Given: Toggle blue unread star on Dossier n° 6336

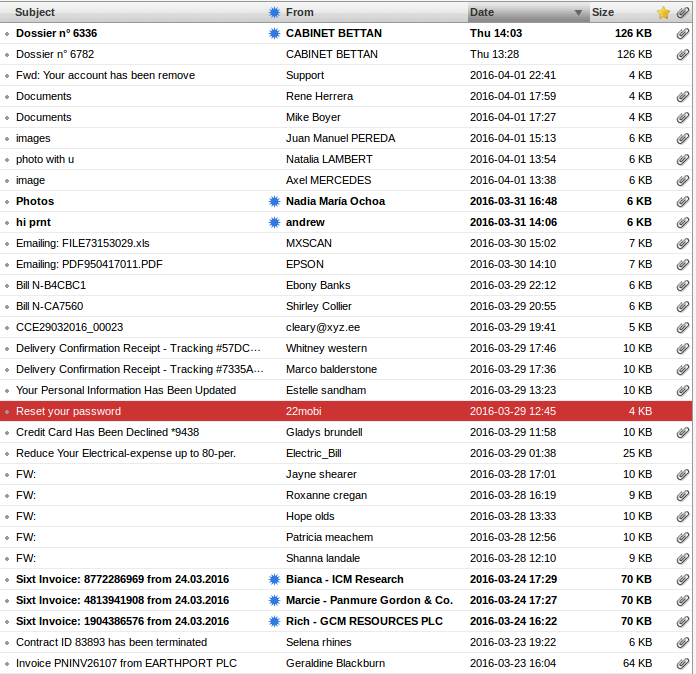Looking at the screenshot, I should click(x=275, y=33).
